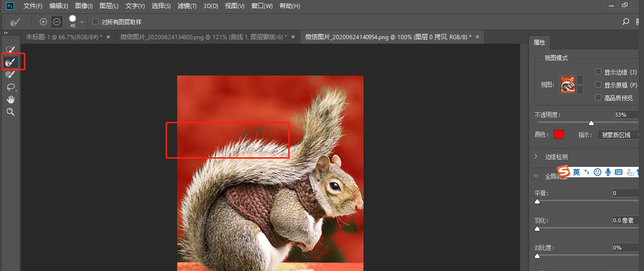644x271 pixels.
Task: Close the 微信图片_20200624134920.png tab
Action: click(x=292, y=36)
